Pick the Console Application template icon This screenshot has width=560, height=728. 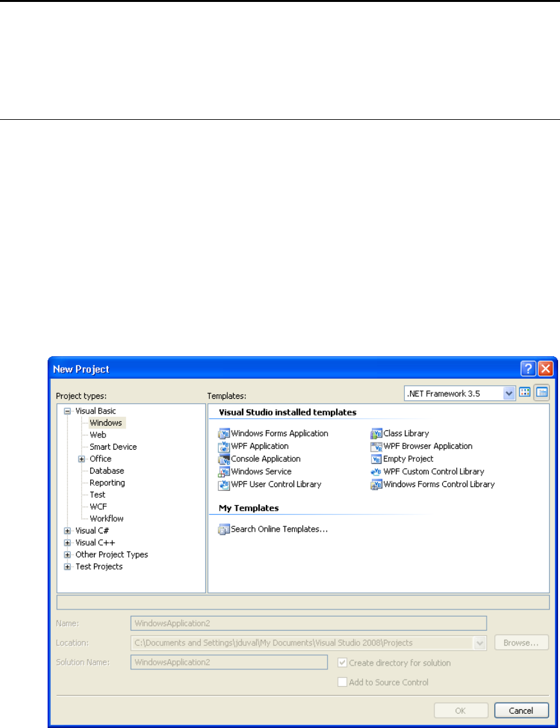pyautogui.click(x=224, y=459)
